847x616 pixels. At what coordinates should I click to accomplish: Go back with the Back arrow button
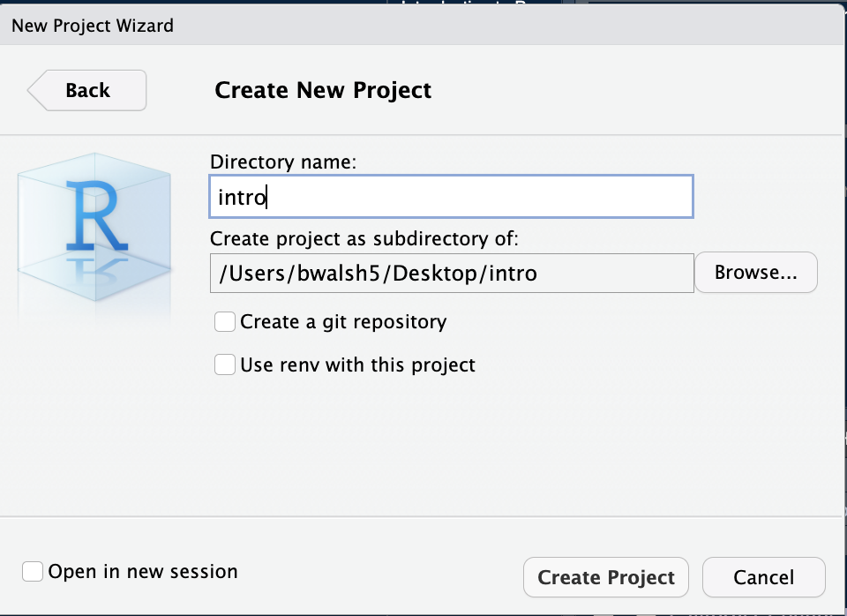point(87,90)
